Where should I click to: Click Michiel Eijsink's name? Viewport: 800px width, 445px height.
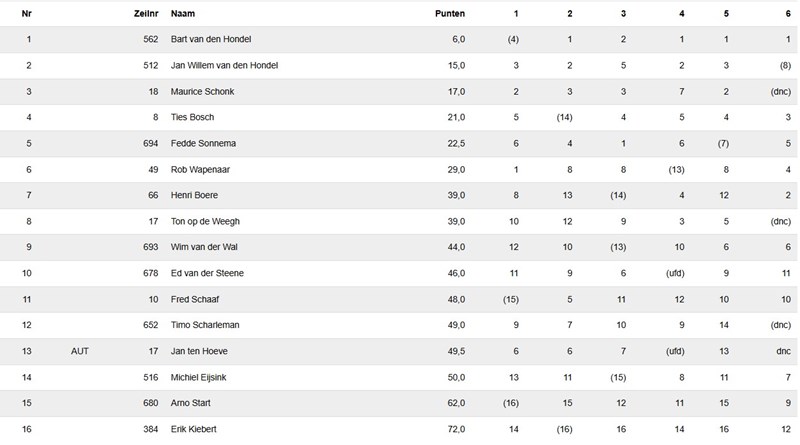click(x=198, y=377)
